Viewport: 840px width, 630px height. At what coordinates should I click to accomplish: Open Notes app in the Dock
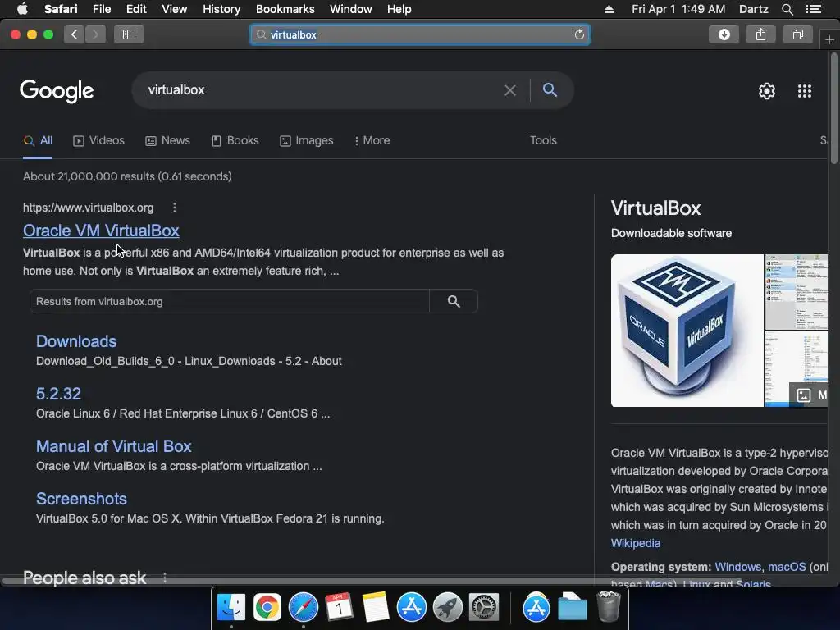tap(375, 607)
